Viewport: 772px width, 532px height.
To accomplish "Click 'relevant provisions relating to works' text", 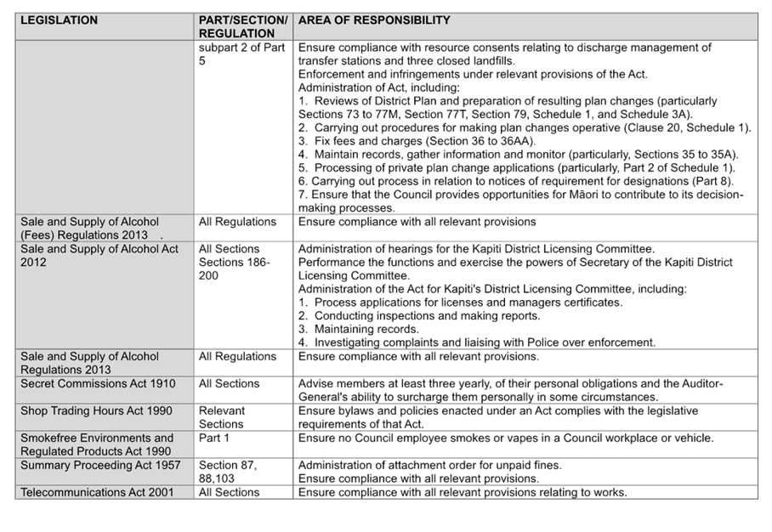I will (533, 492).
